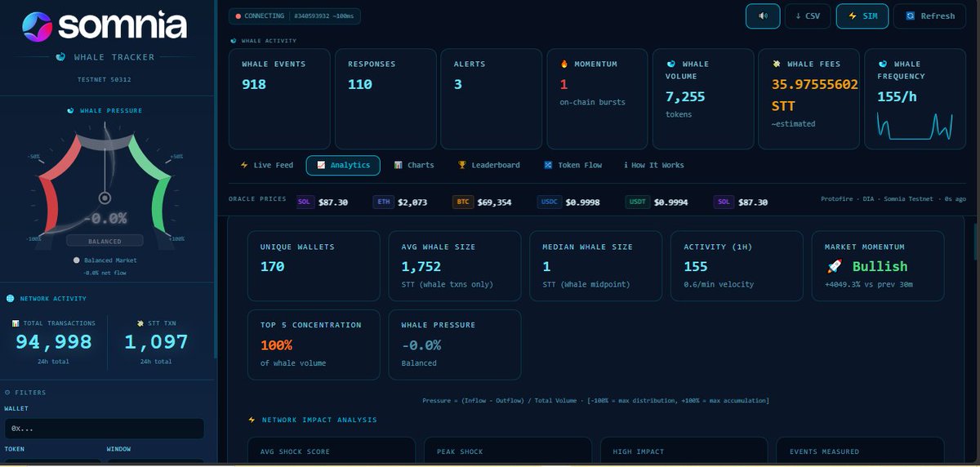Click the Whale Tracker title whale icon

pyautogui.click(x=60, y=57)
